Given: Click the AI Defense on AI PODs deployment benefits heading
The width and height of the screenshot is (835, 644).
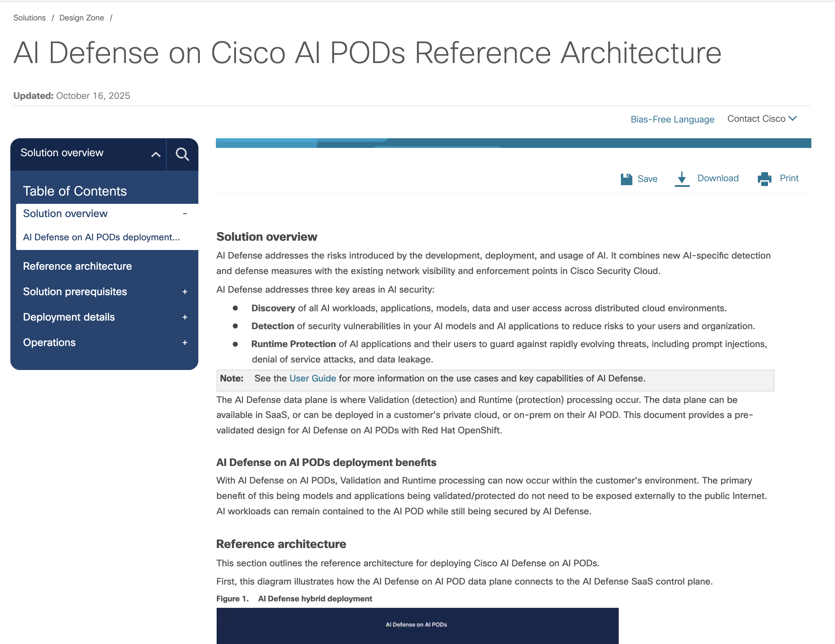Looking at the screenshot, I should (326, 462).
